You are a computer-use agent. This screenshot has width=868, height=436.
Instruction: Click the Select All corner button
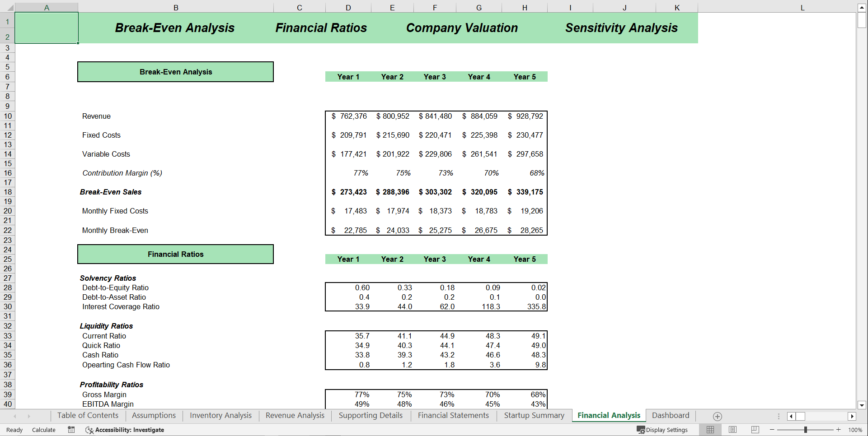point(7,8)
